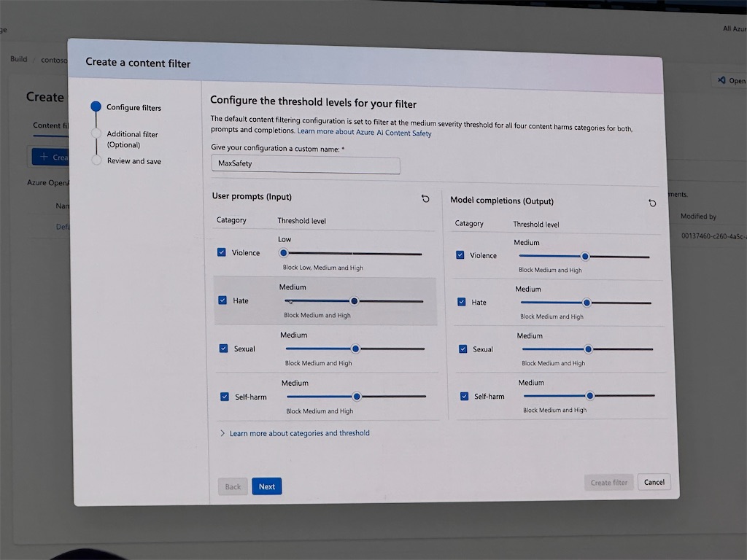Click the Next button
Viewport: 747px width, 560px height.
267,486
